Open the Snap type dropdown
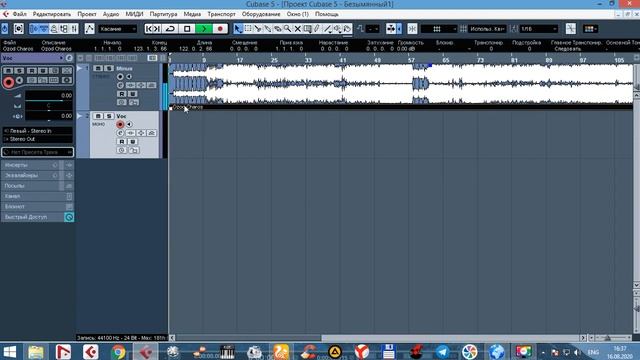This screenshot has width=640, height=360. click(x=439, y=29)
